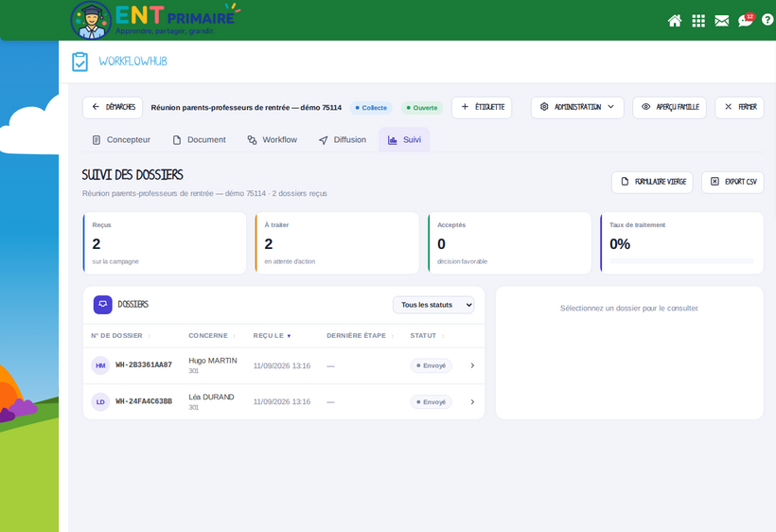This screenshot has height=532, width=776.
Task: Expand the Léa DURAND dossier row chevron
Action: [x=472, y=402]
